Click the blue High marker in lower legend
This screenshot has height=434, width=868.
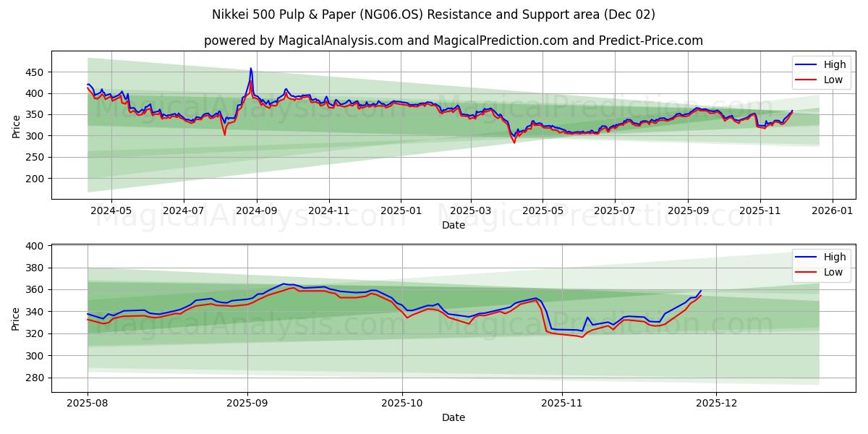click(805, 258)
